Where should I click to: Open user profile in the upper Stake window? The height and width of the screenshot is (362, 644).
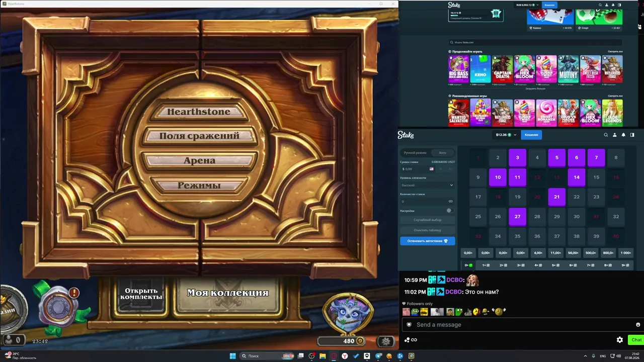point(606,5)
